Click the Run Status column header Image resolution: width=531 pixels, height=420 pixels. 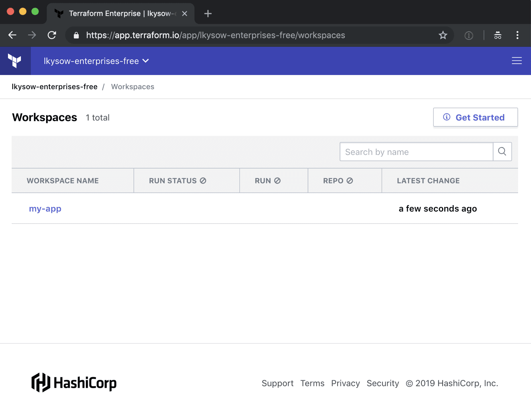pos(177,181)
